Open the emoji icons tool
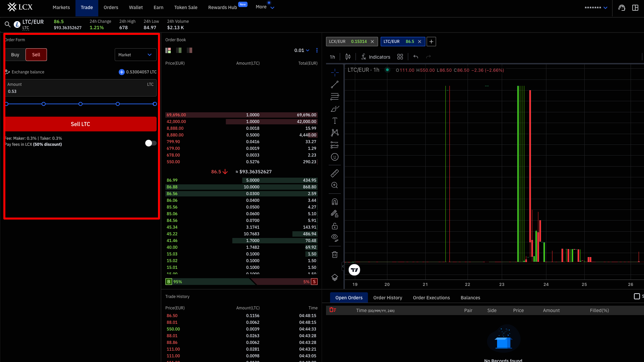Image resolution: width=644 pixels, height=362 pixels. click(x=335, y=157)
